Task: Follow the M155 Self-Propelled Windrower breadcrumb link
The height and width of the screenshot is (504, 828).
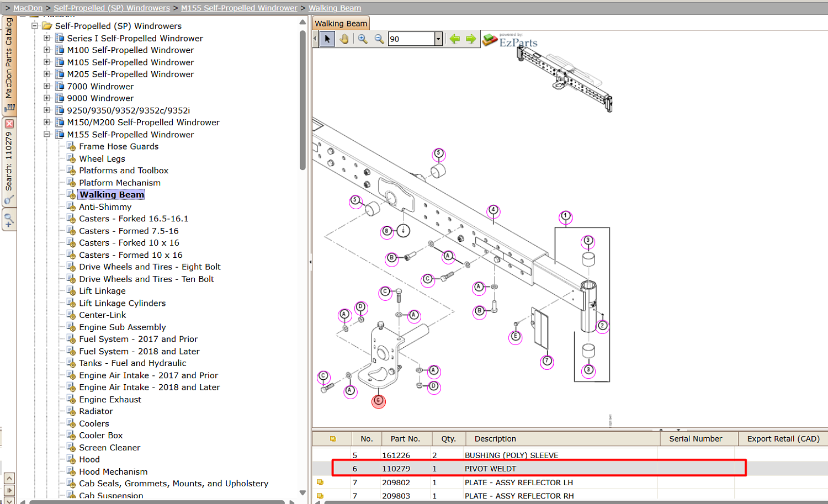Action: pyautogui.click(x=239, y=8)
